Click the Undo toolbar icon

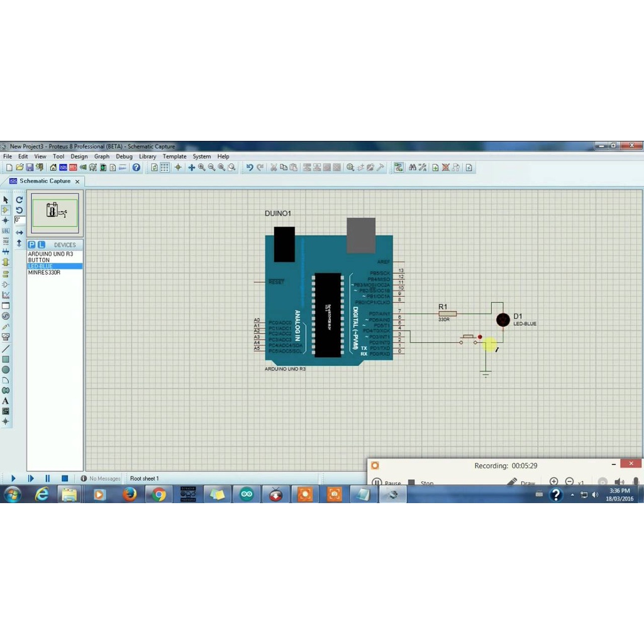(250, 167)
